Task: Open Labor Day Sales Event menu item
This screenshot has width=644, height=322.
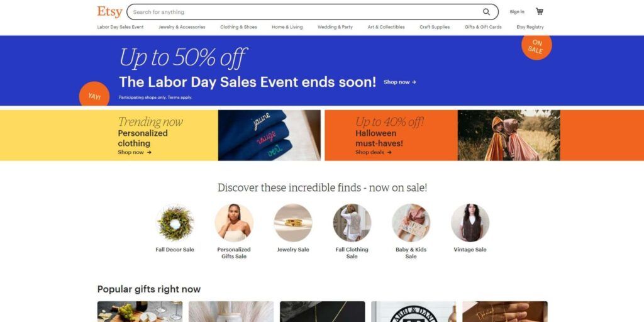Action: [x=120, y=27]
